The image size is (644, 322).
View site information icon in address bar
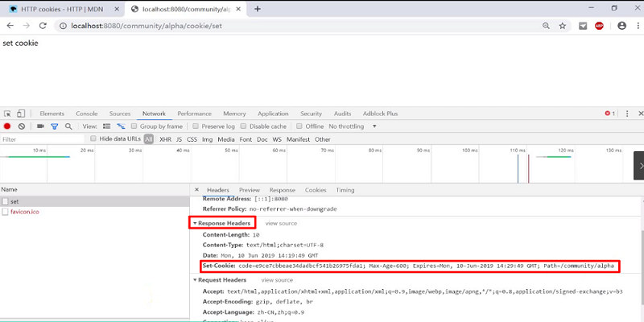click(63, 26)
